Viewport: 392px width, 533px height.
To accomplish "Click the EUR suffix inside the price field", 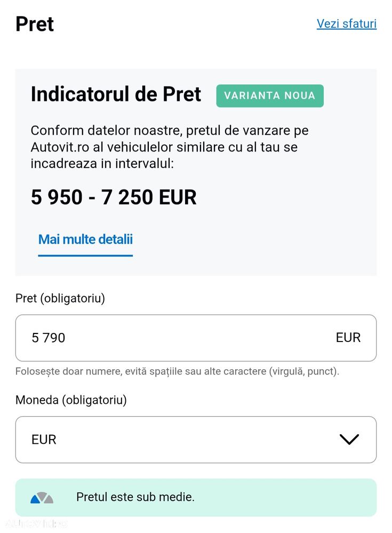I will (348, 338).
